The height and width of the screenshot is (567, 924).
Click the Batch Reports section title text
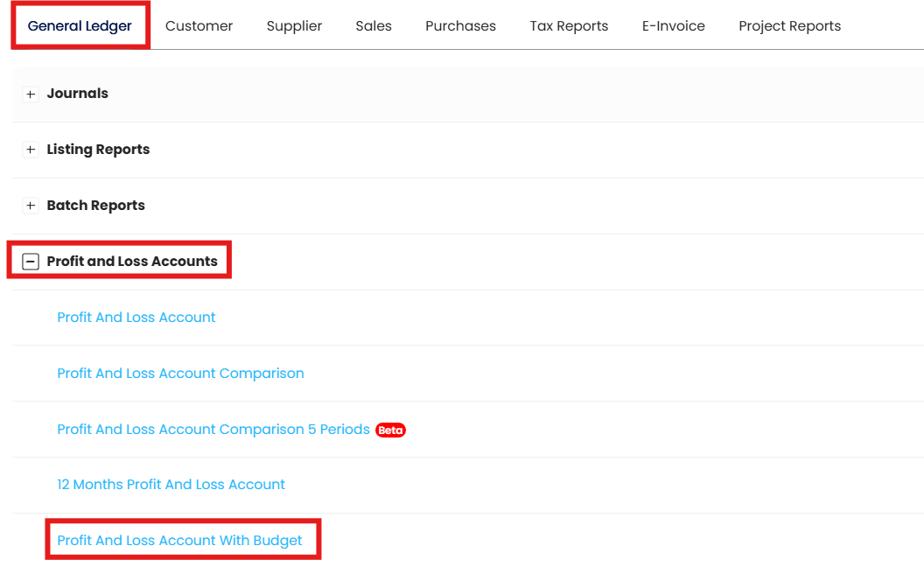[x=96, y=206]
